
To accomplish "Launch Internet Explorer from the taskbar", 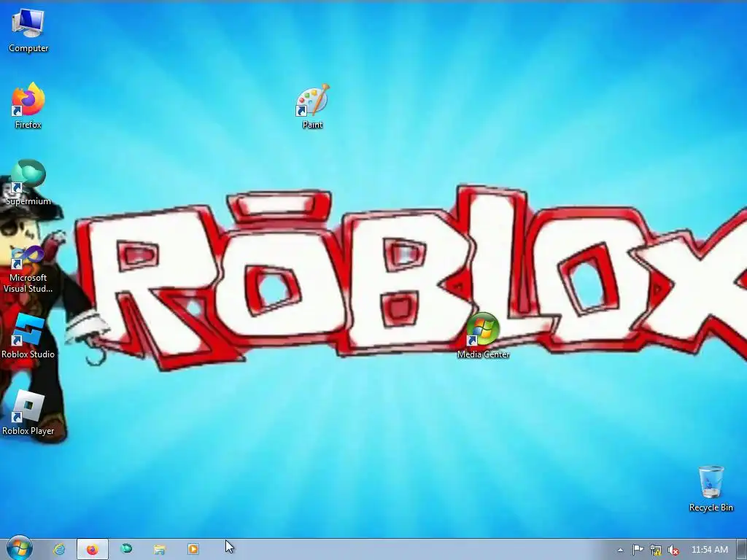I will click(x=59, y=549).
